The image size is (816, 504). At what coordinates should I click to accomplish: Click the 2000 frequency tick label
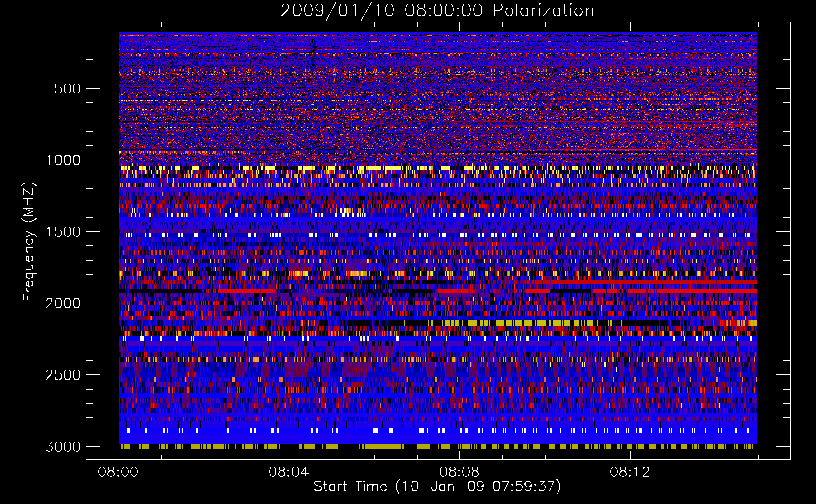[x=63, y=303]
